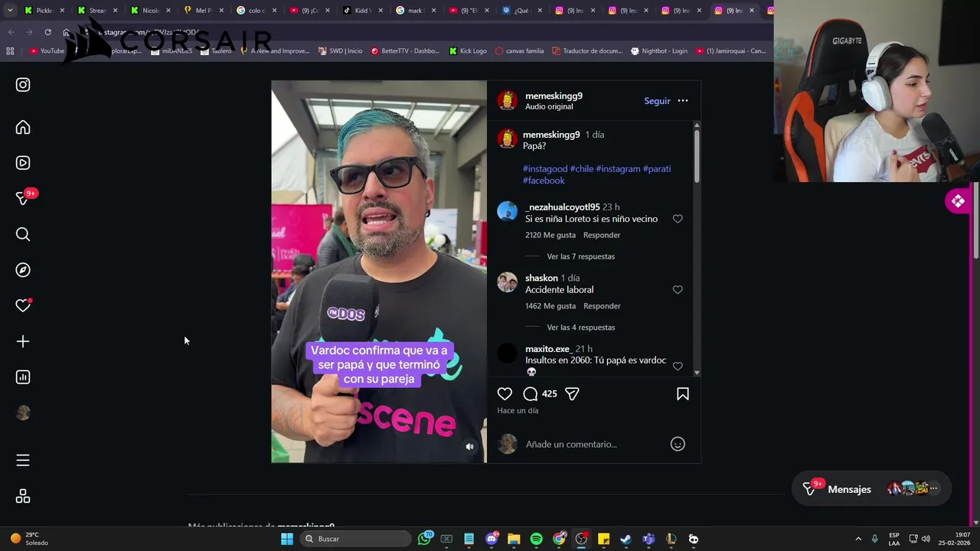Open the Meta apps grid icon

23,497
